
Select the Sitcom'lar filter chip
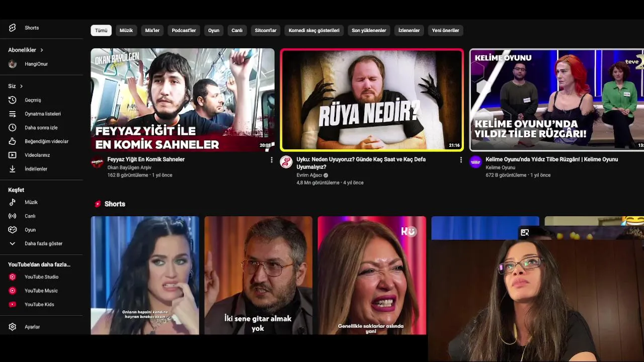point(266,31)
